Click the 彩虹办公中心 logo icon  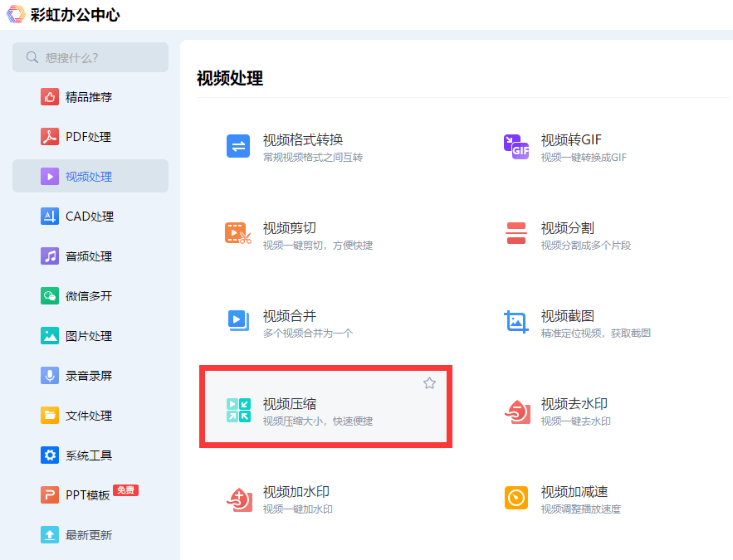(16, 14)
